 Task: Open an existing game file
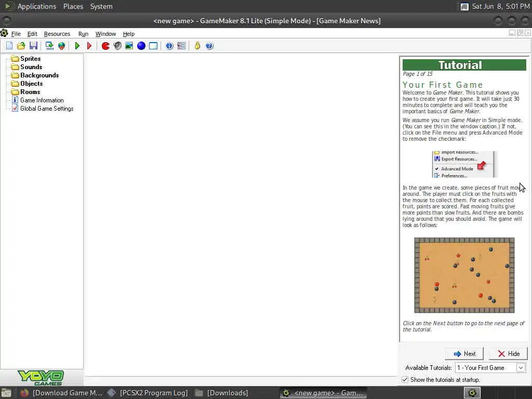(x=21, y=46)
